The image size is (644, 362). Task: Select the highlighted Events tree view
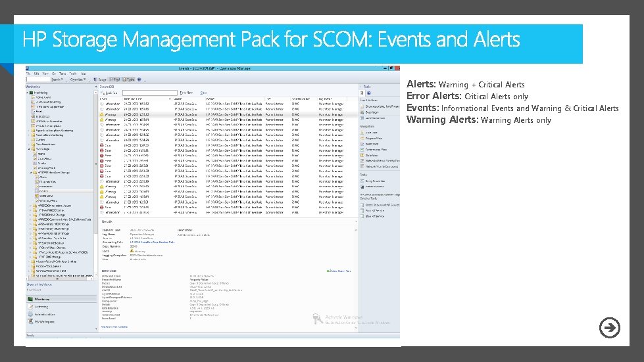pyautogui.click(x=43, y=191)
